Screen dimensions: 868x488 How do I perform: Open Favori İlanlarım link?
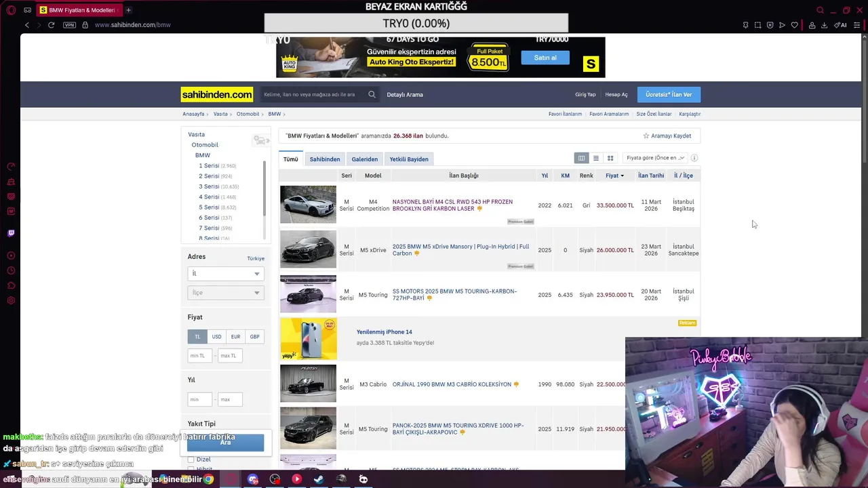[x=565, y=115]
